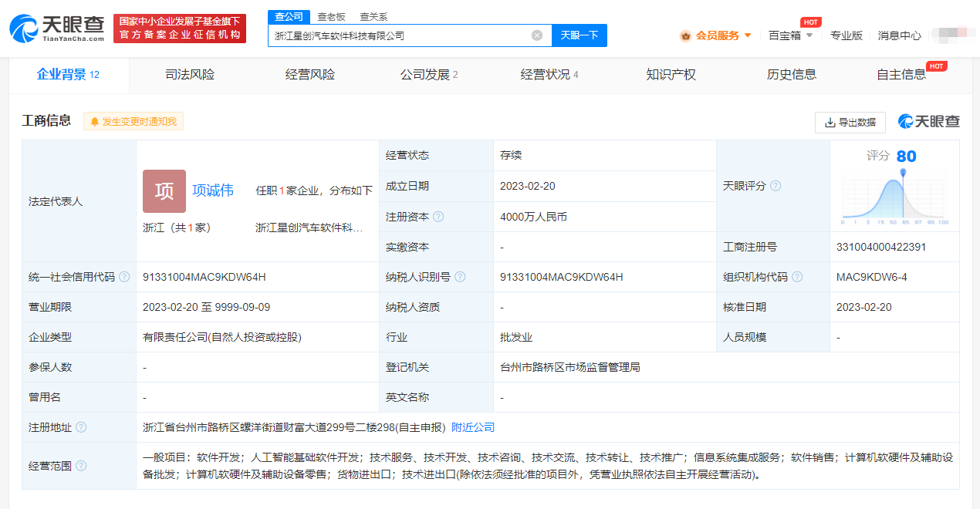The width and height of the screenshot is (980, 509).
Task: Click organization code MAC9KDW6-4
Action: tap(872, 278)
